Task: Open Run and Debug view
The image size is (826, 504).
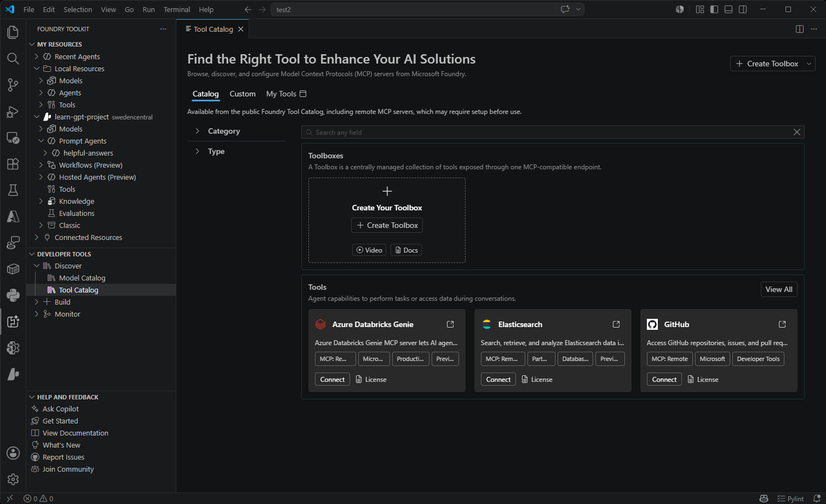Action: tap(13, 111)
